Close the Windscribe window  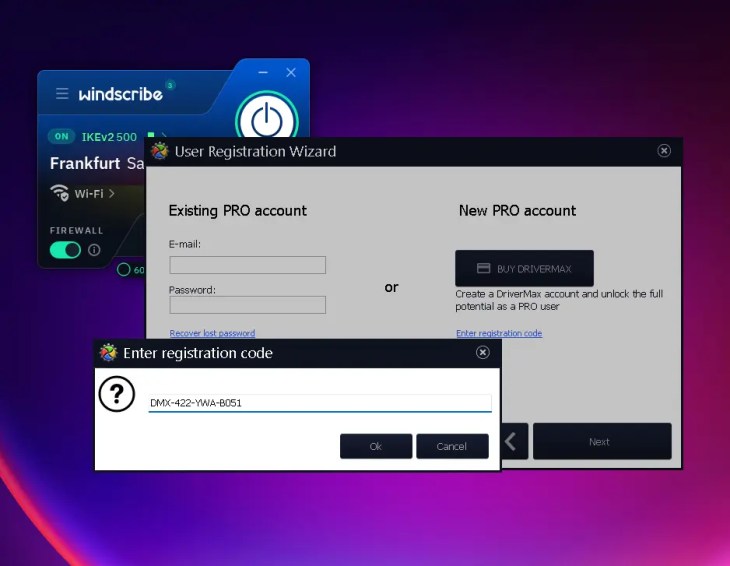coord(291,73)
